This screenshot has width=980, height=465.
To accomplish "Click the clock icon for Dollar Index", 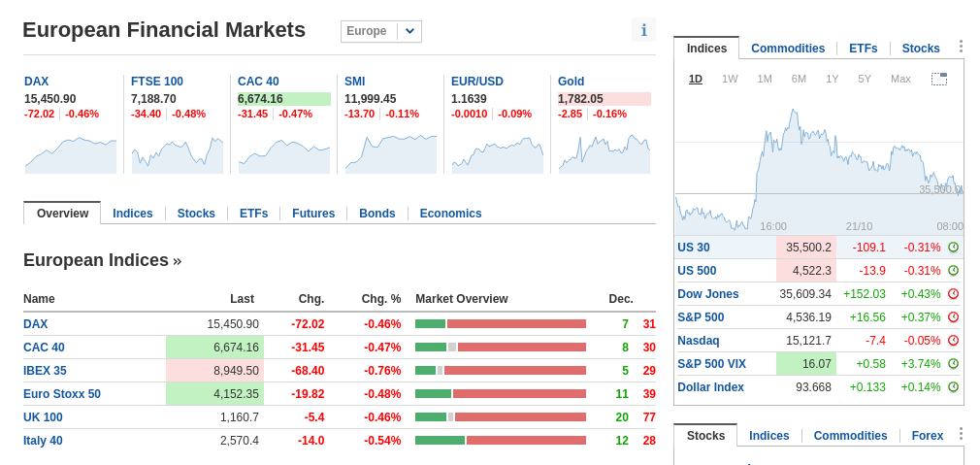I will click(953, 387).
